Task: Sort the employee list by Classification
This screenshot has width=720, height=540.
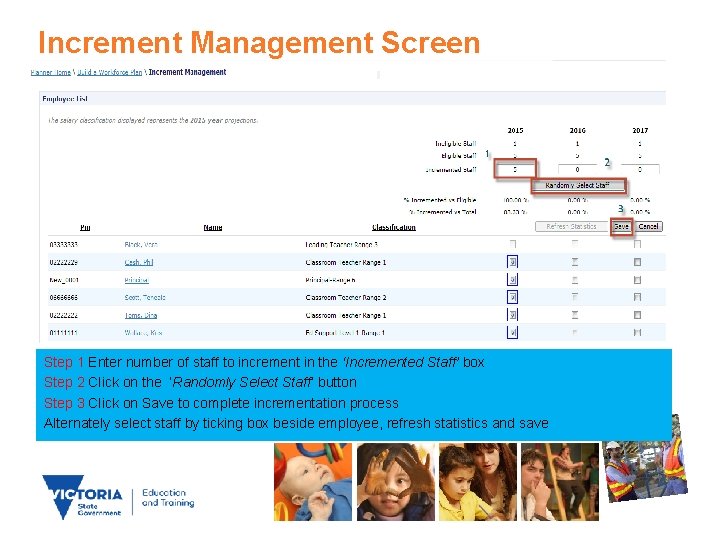Action: pyautogui.click(x=394, y=227)
